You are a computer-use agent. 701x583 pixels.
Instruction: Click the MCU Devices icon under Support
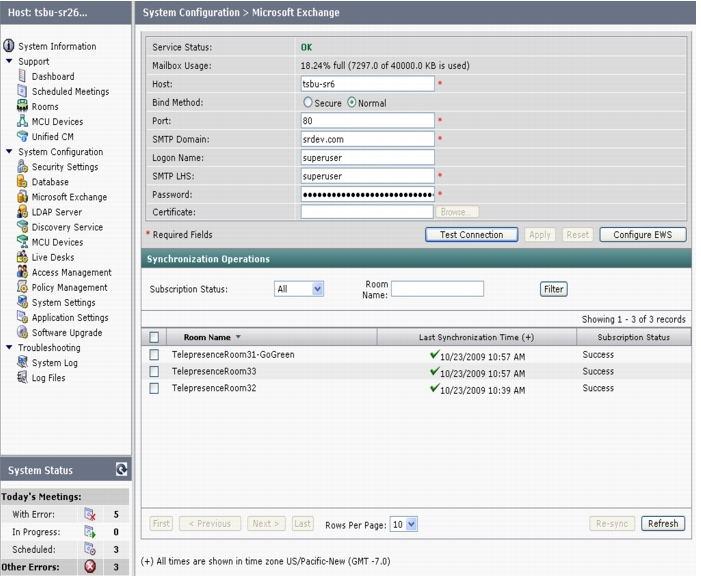coord(22,121)
